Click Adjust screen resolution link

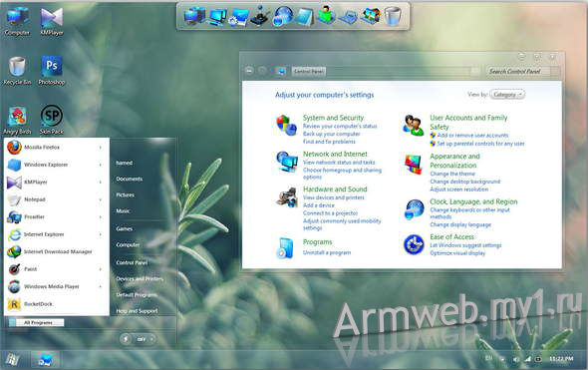pos(459,189)
